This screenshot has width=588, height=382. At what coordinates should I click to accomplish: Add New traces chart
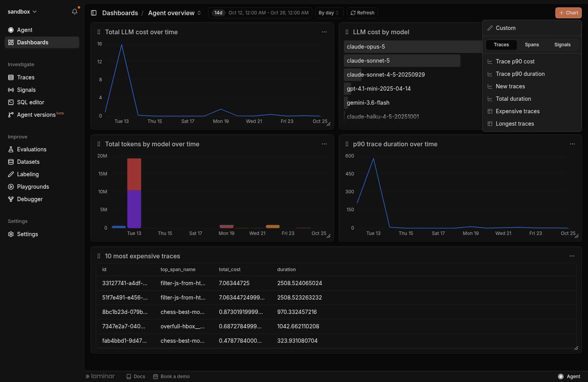click(532, 86)
